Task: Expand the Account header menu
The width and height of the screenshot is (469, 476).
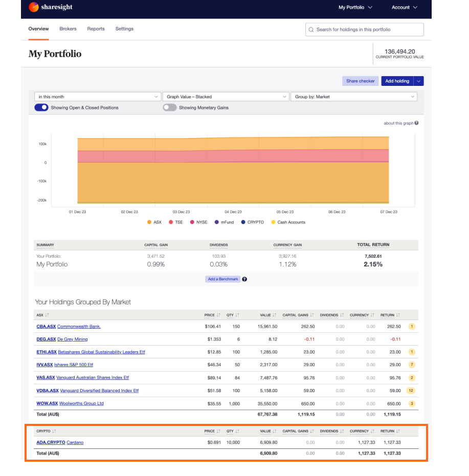Action: click(404, 7)
